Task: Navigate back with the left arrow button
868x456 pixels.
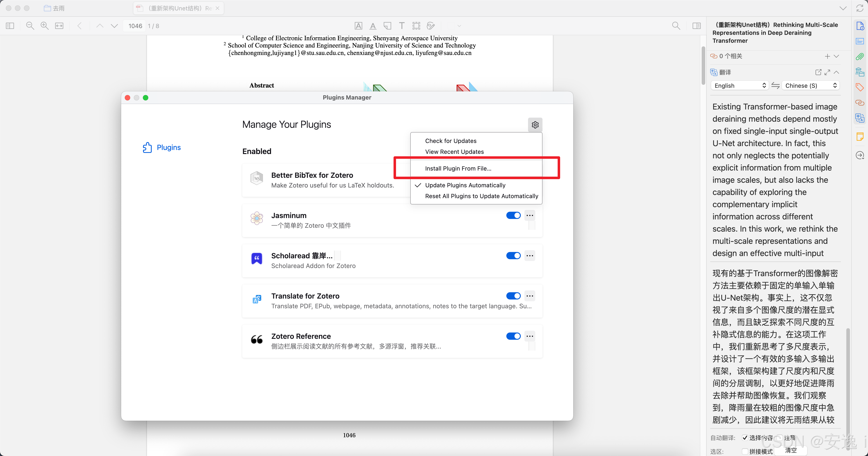Action: click(x=80, y=26)
